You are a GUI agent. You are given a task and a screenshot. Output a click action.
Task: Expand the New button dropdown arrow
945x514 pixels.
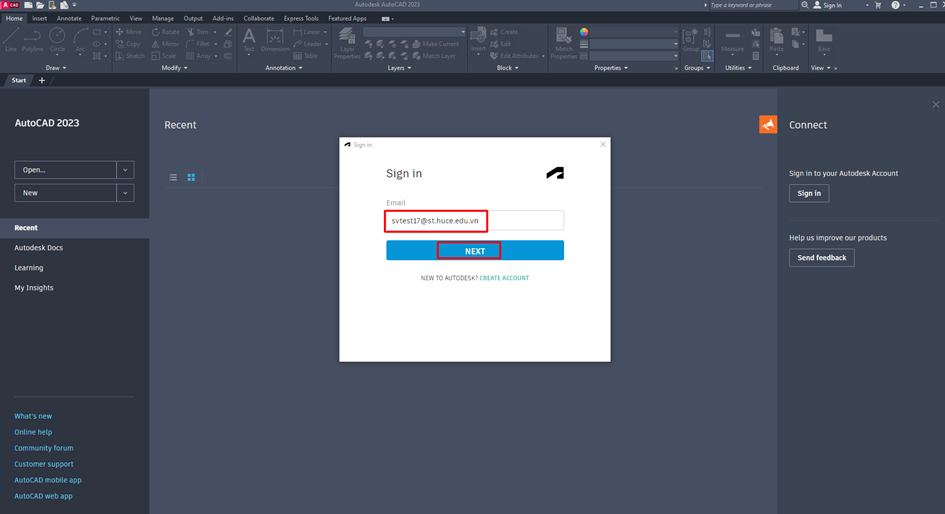coord(125,193)
